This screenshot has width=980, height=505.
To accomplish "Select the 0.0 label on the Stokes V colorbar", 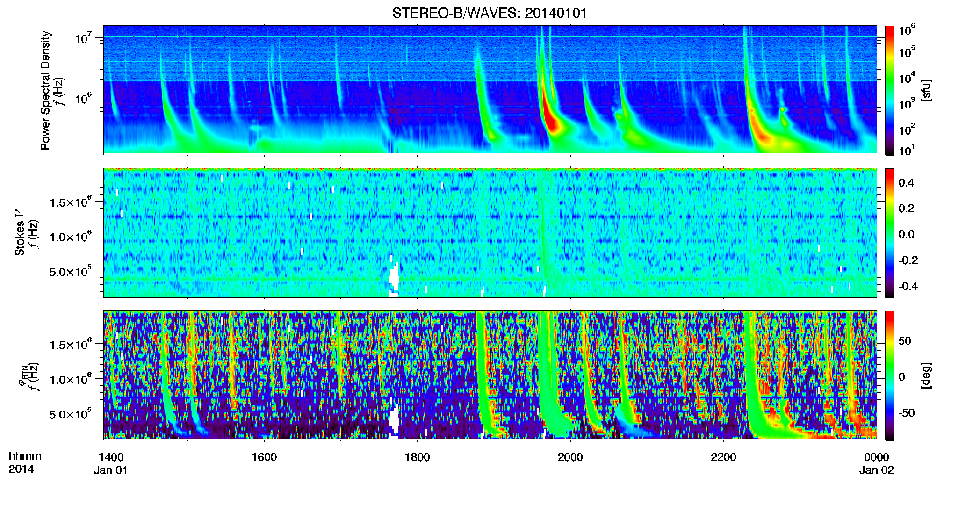I will [x=906, y=234].
